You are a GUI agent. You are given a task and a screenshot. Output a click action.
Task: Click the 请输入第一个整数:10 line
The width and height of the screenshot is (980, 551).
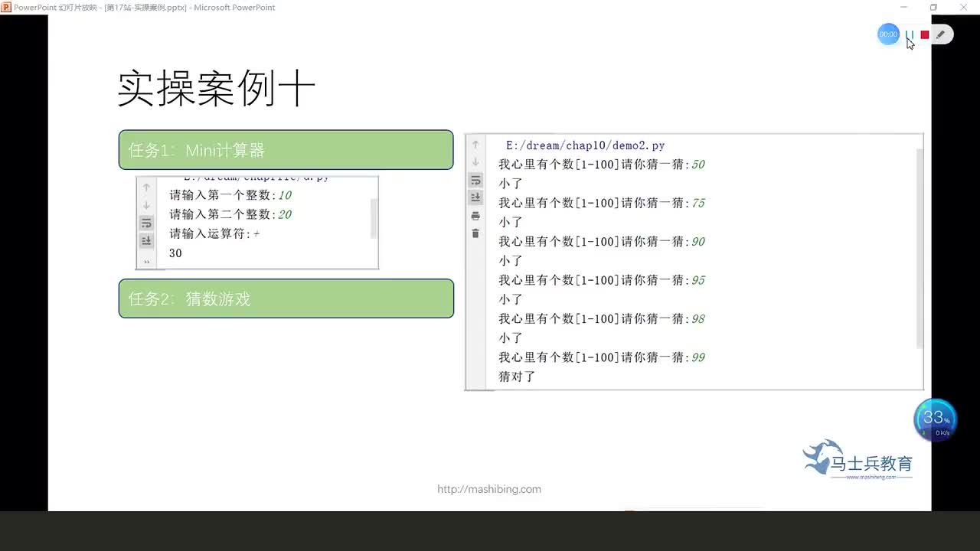pyautogui.click(x=230, y=195)
